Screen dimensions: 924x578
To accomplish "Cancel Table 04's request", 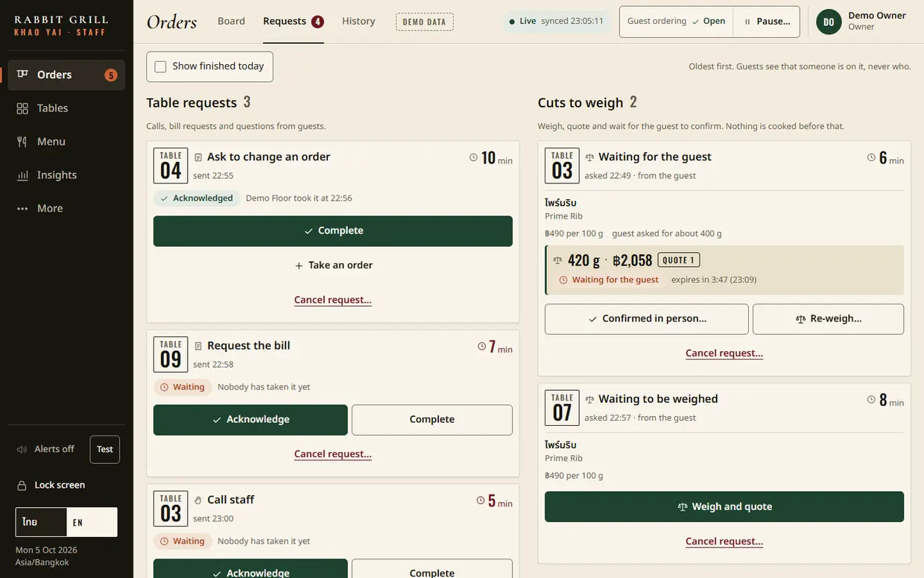I will click(333, 300).
